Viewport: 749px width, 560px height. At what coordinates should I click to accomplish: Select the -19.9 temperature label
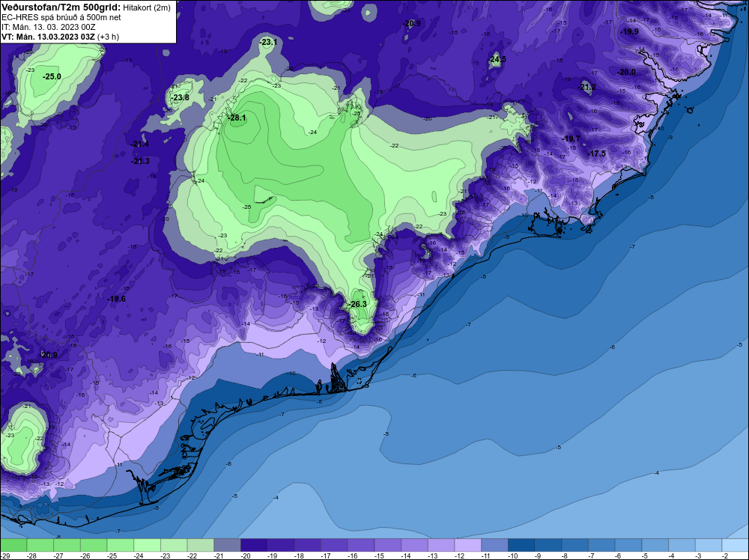[x=630, y=31]
